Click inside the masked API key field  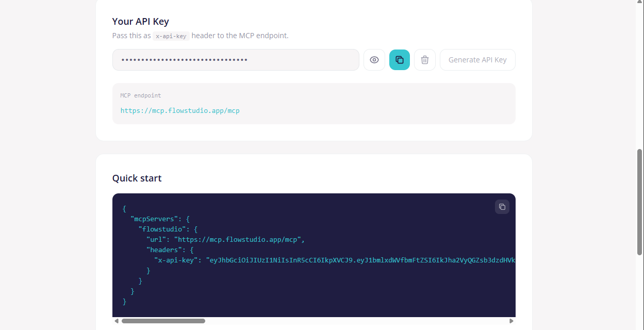236,60
